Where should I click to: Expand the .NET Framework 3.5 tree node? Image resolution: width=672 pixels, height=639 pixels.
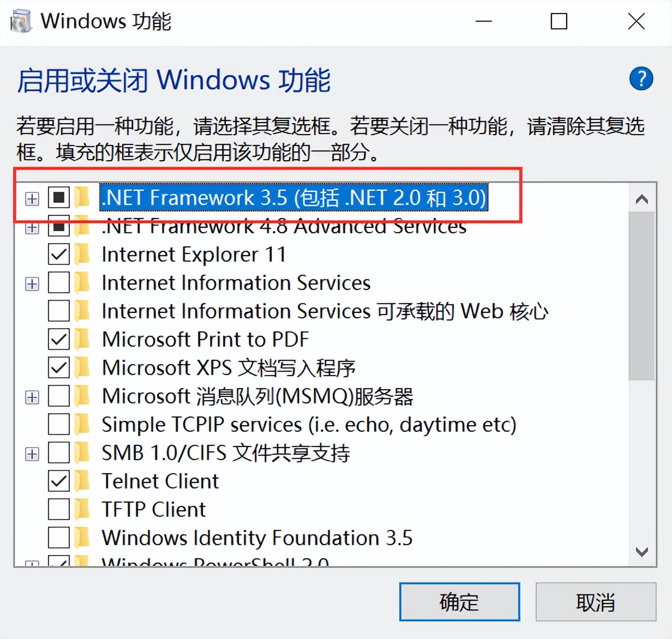[32, 198]
